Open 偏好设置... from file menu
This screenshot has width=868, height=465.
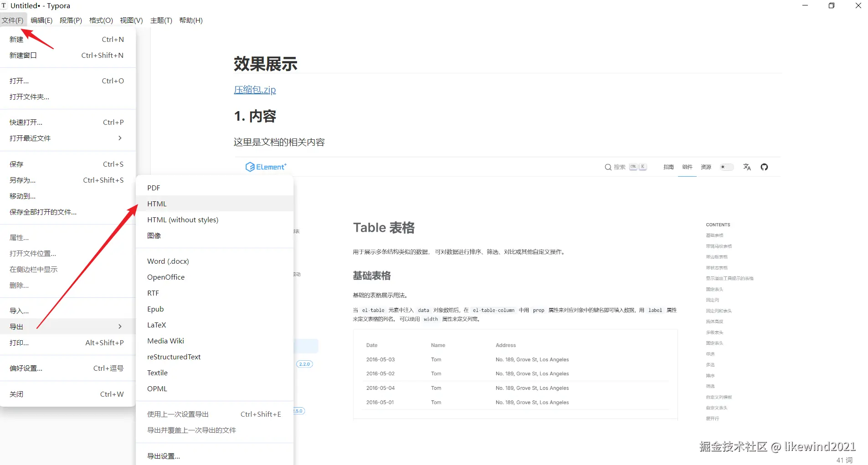tap(67, 368)
